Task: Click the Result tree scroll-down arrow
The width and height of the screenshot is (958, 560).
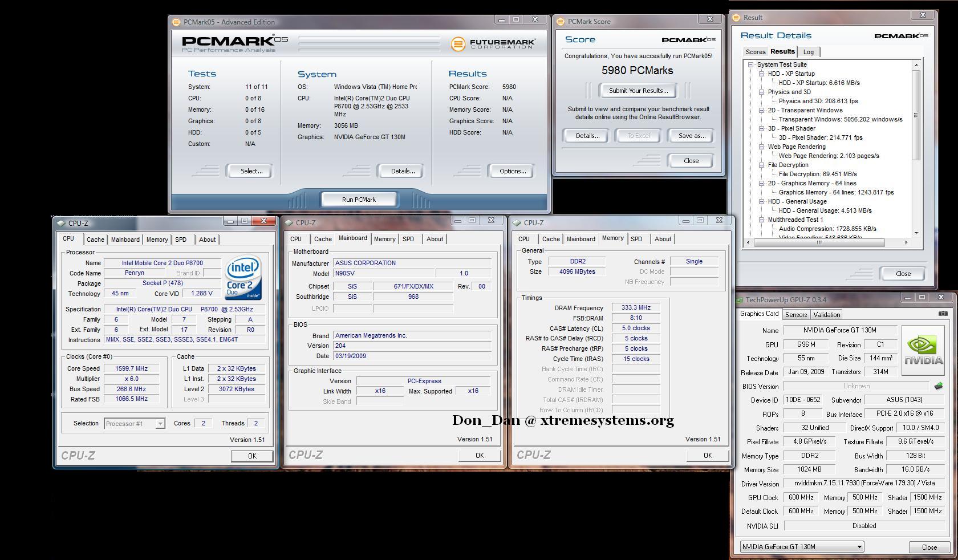Action: pyautogui.click(x=916, y=233)
